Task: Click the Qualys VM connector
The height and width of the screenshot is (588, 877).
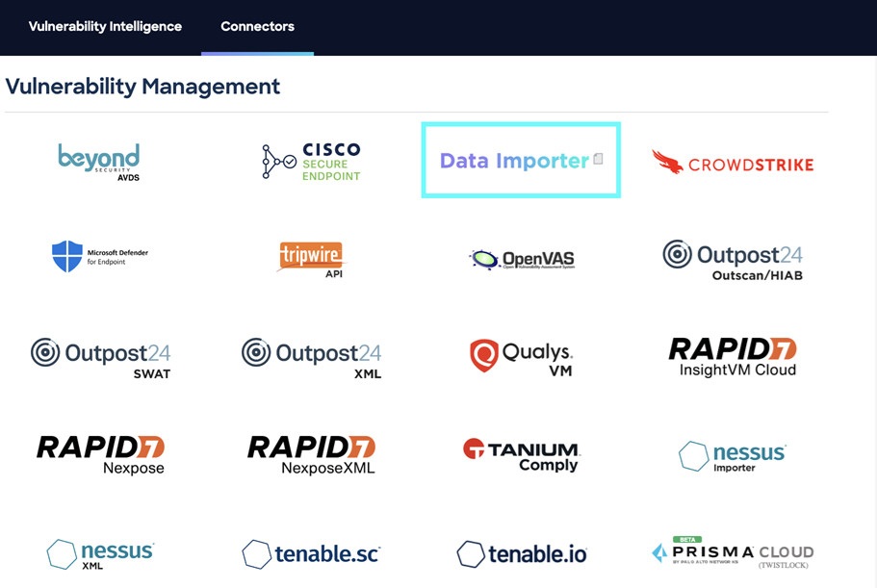Action: pos(521,358)
